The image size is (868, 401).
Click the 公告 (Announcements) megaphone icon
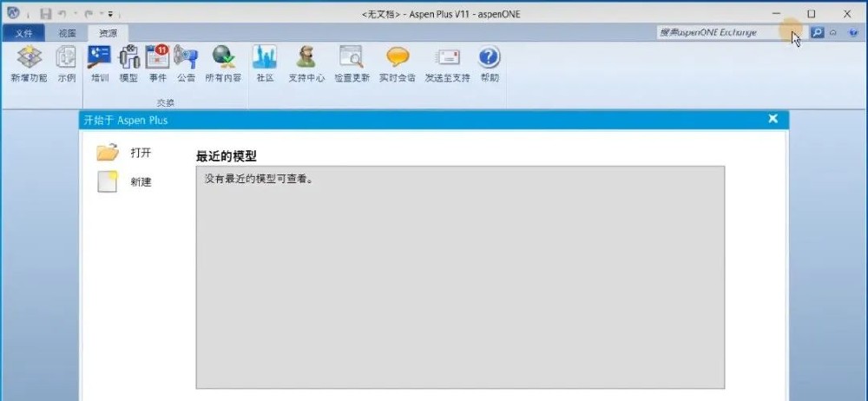186,56
